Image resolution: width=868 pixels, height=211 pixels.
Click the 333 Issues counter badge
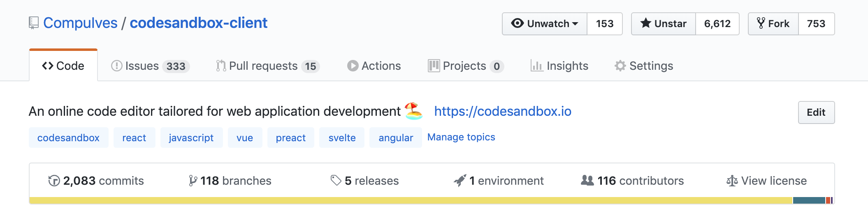(176, 66)
